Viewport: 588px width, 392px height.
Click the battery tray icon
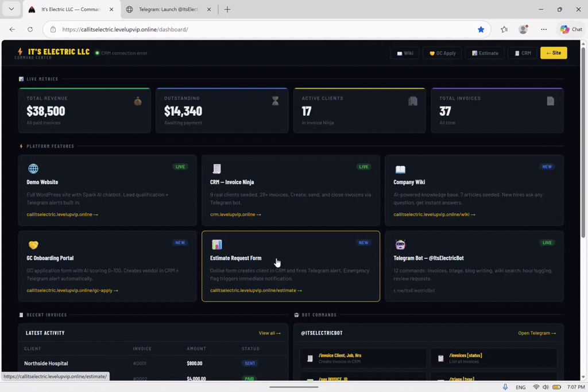tap(557, 387)
